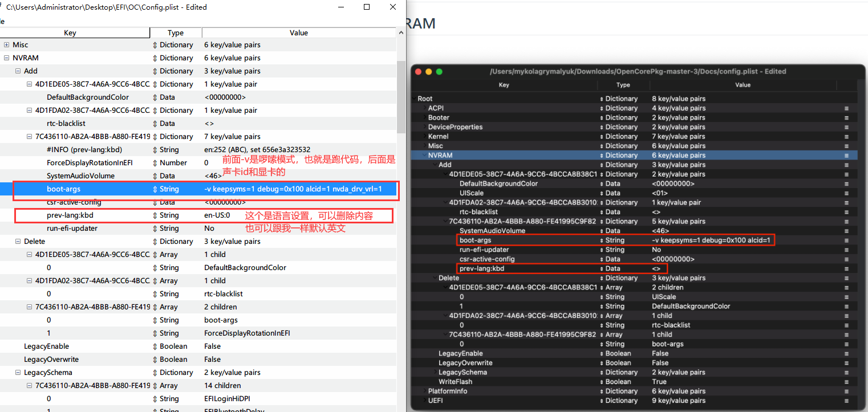Image resolution: width=868 pixels, height=412 pixels.
Task: Click the green zoom button on macOS window
Action: click(439, 72)
